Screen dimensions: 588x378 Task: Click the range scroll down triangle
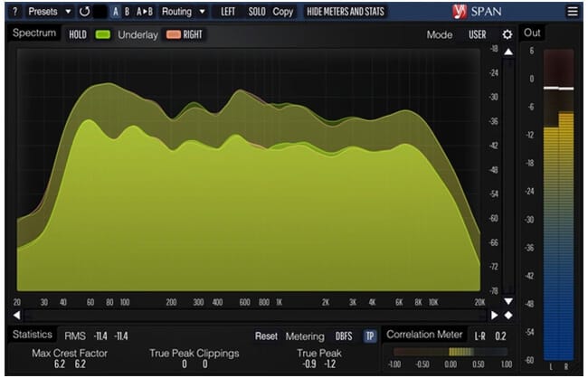(x=508, y=301)
